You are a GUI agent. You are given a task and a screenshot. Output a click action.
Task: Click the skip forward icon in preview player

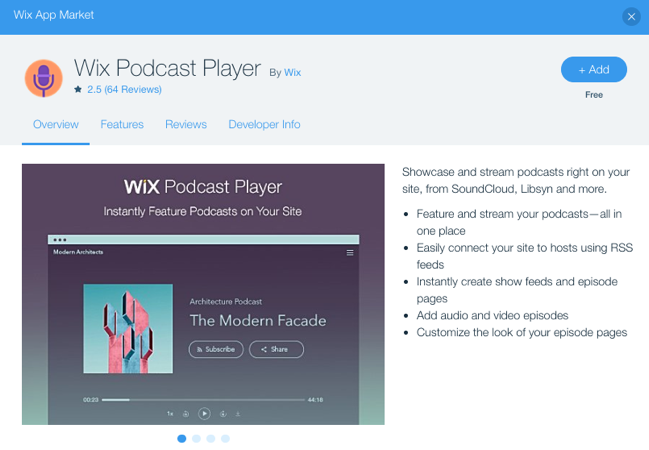[x=223, y=414]
